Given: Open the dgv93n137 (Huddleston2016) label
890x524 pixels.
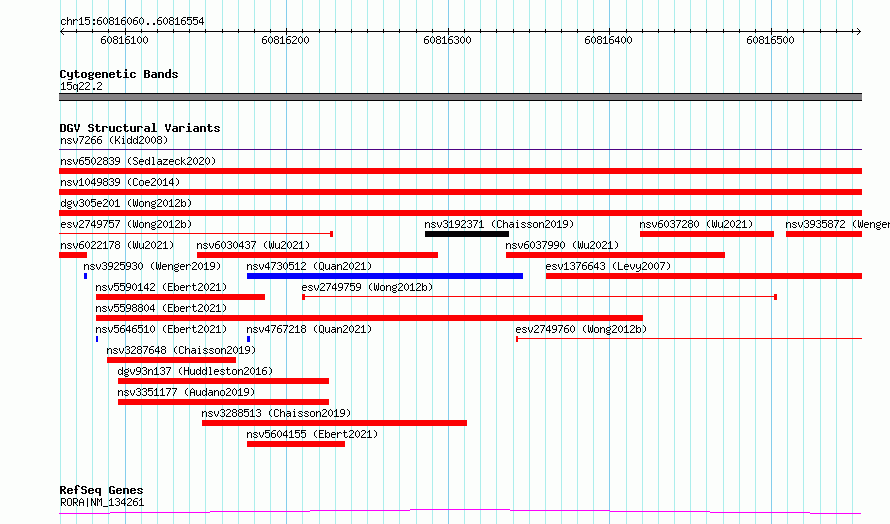Looking at the screenshot, I should (x=195, y=371).
